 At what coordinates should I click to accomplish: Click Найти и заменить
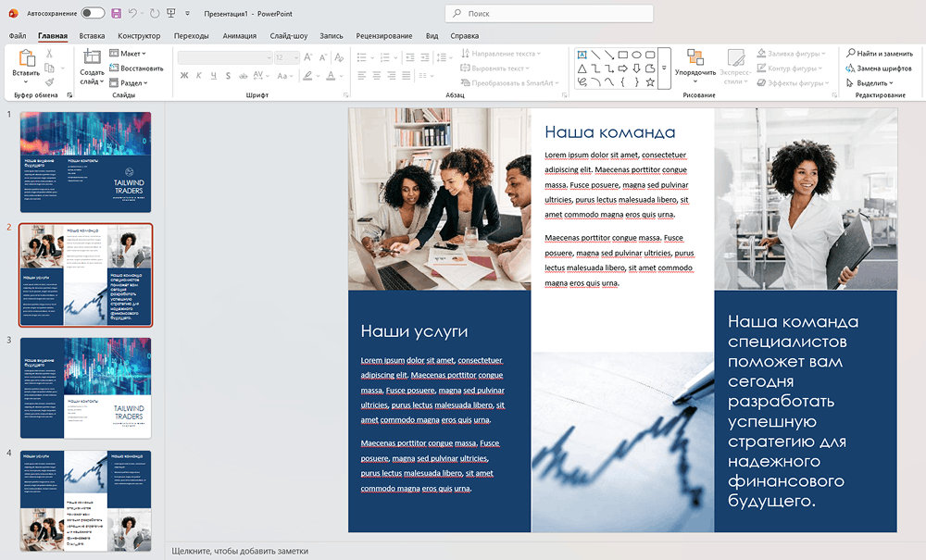[880, 54]
